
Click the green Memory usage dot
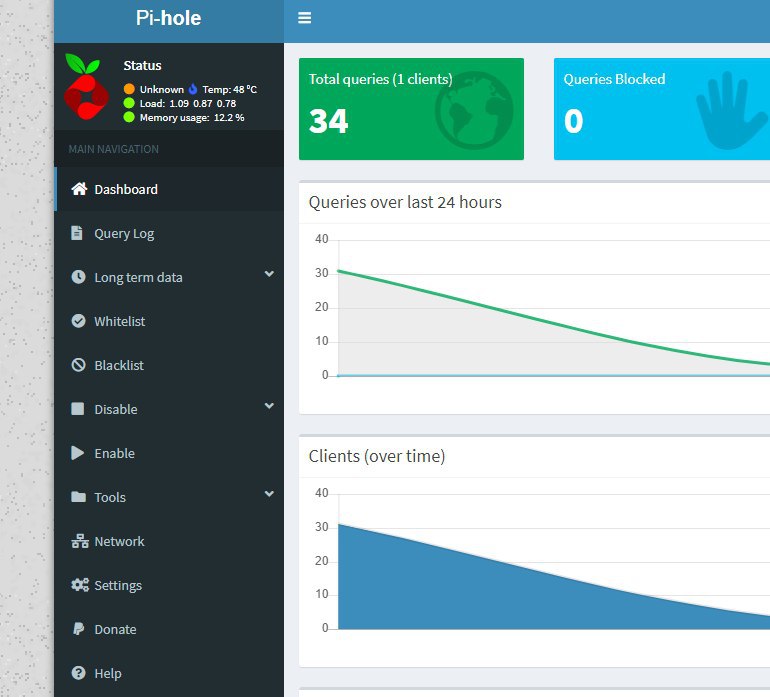(x=129, y=117)
